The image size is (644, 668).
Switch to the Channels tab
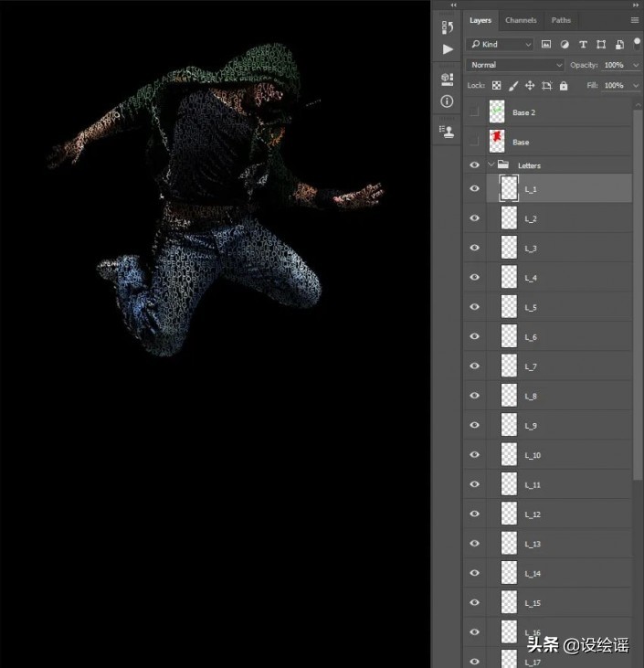[x=521, y=20]
